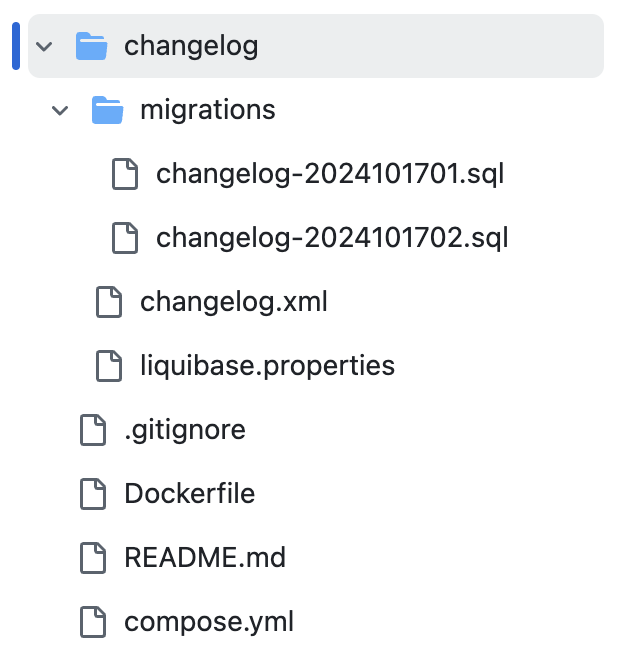628x666 pixels.
Task: Open changelog-2024101701.sql file
Action: click(x=330, y=174)
